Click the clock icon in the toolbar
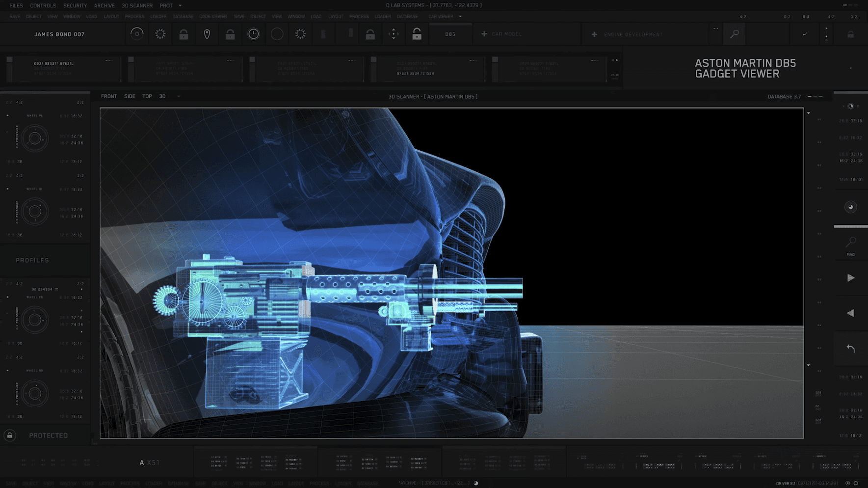Image resolution: width=868 pixels, height=488 pixels. point(253,34)
